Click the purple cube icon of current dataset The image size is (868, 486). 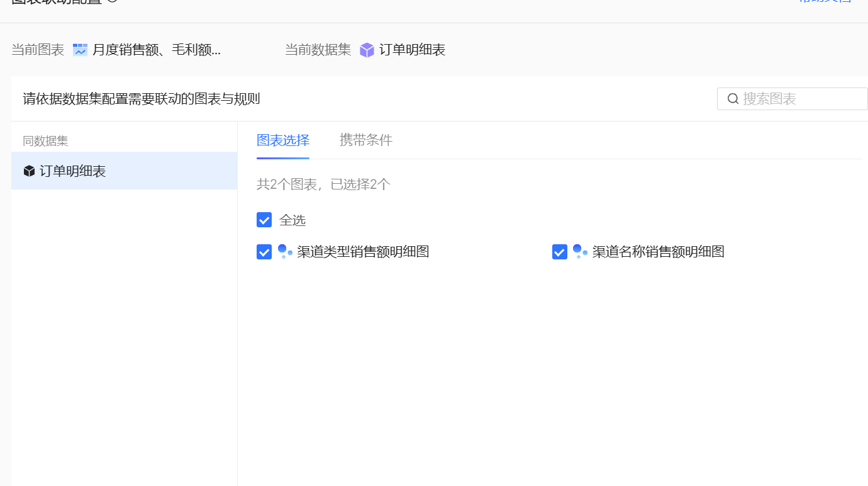[x=367, y=50]
